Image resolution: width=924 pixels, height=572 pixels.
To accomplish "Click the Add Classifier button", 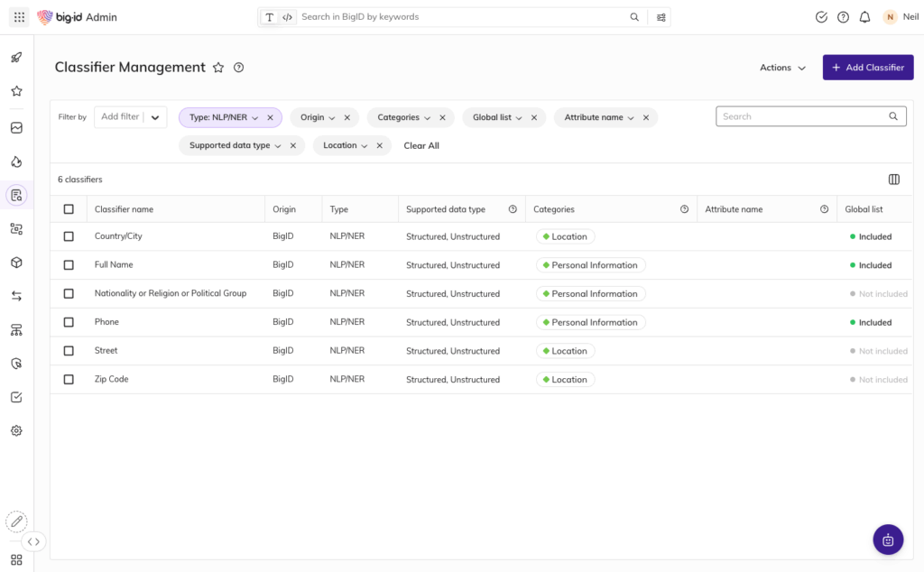I will [x=867, y=68].
